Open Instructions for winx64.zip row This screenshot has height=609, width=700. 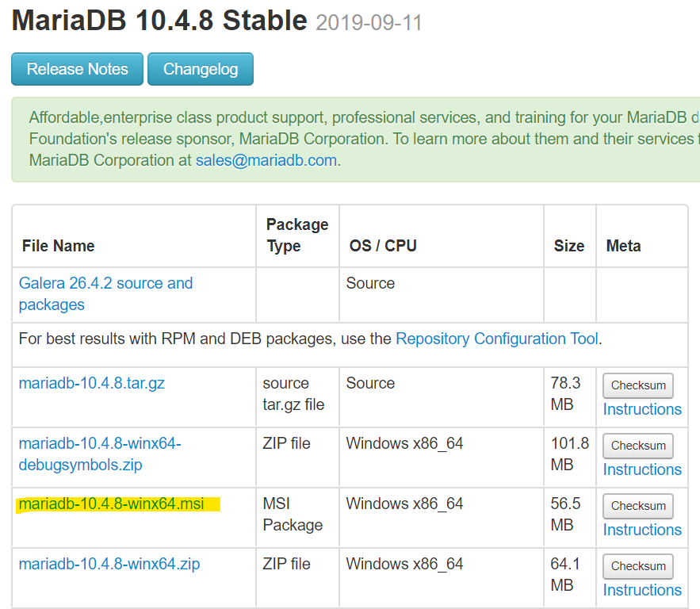click(642, 590)
